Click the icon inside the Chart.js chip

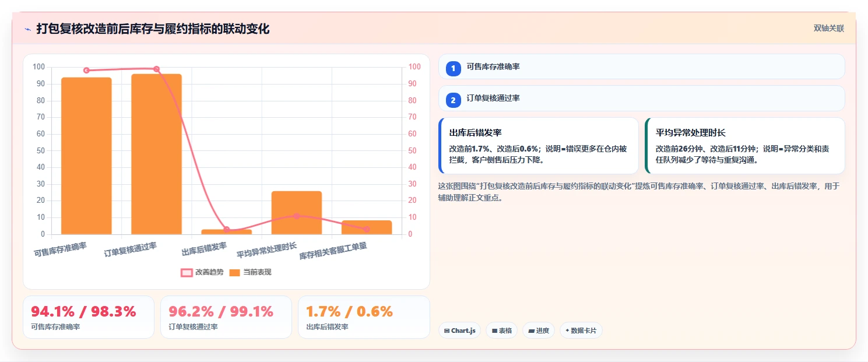point(447,331)
